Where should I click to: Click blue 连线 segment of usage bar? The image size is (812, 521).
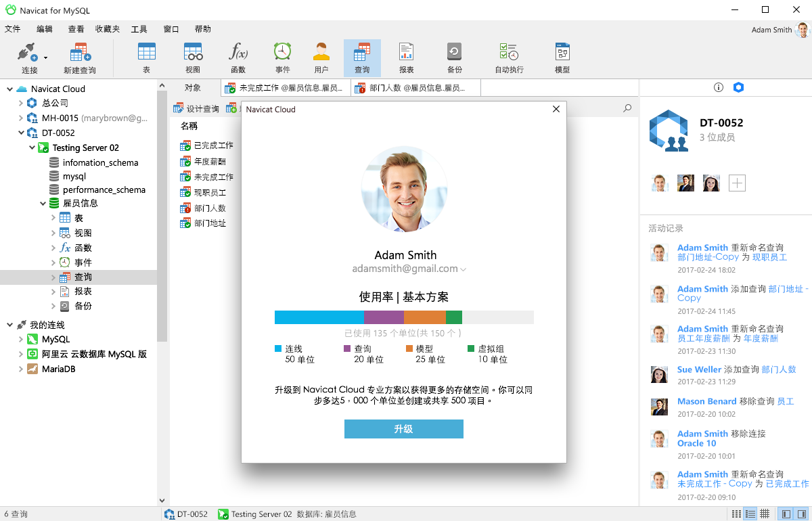[319, 317]
